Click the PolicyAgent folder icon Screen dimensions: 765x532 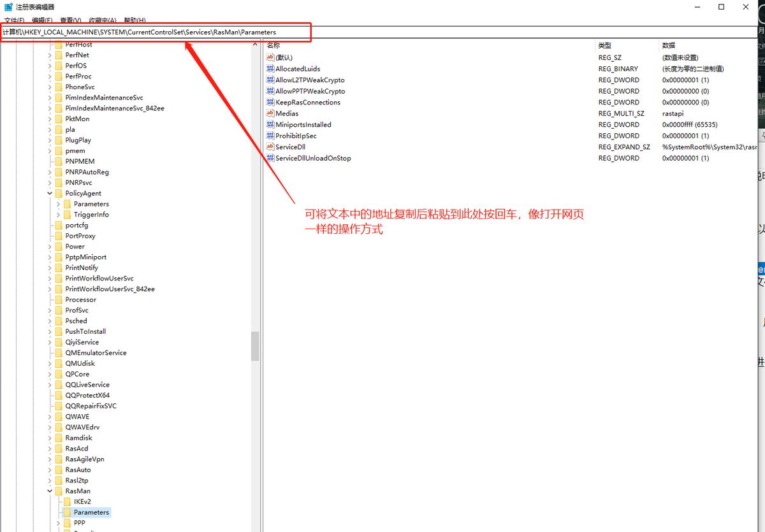59,194
